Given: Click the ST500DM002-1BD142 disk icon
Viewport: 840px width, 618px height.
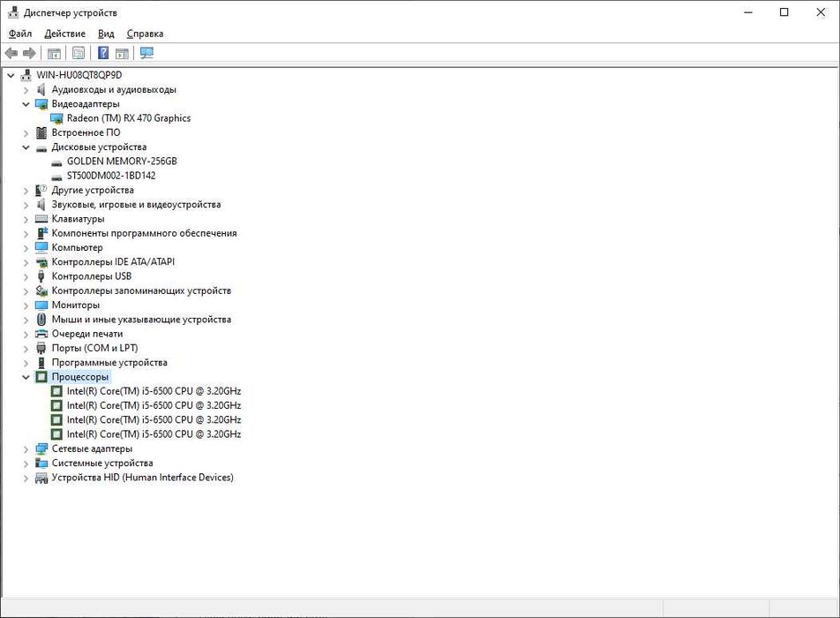Looking at the screenshot, I should (x=56, y=177).
